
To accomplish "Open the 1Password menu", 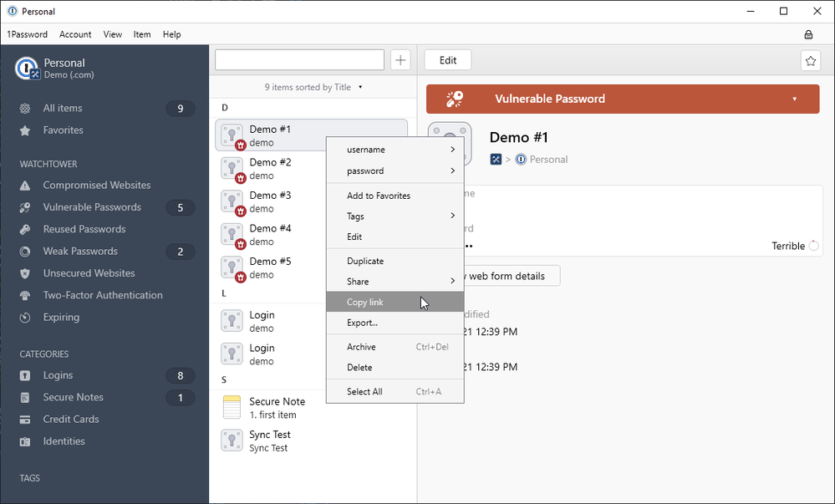I will coord(27,34).
